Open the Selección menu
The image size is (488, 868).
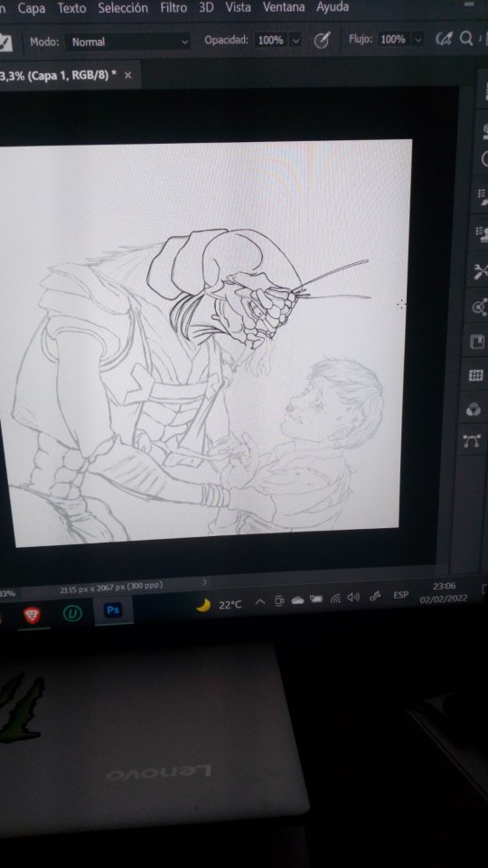pyautogui.click(x=123, y=8)
